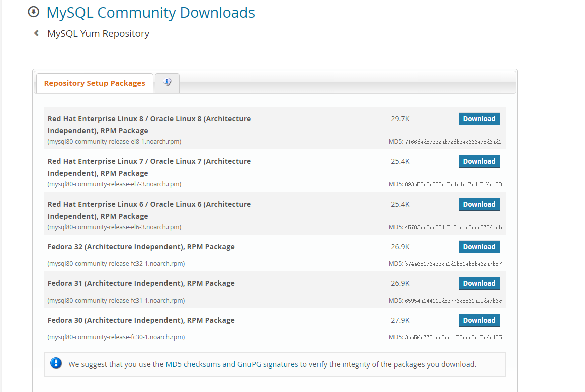The height and width of the screenshot is (392, 585).
Task: Click the Fedora 32 package title text
Action: tap(141, 247)
